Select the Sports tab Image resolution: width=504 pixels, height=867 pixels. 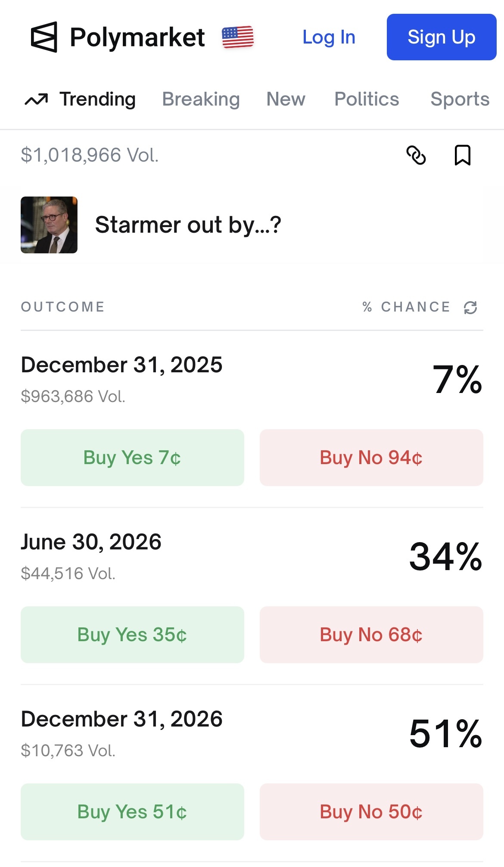click(x=460, y=99)
